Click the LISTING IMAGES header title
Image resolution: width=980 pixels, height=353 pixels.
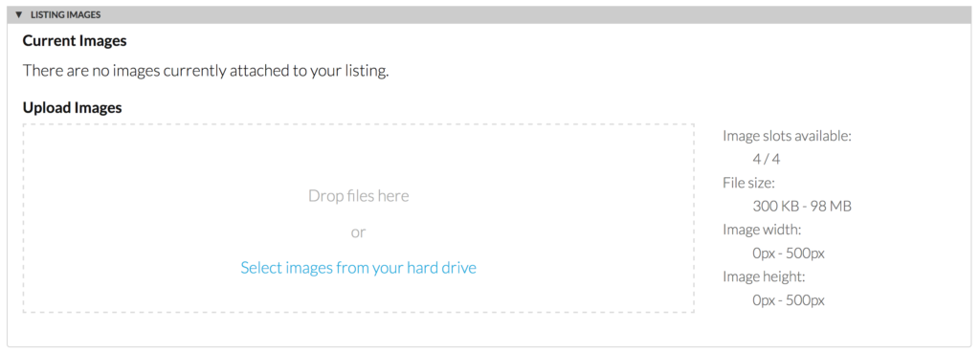click(x=66, y=15)
